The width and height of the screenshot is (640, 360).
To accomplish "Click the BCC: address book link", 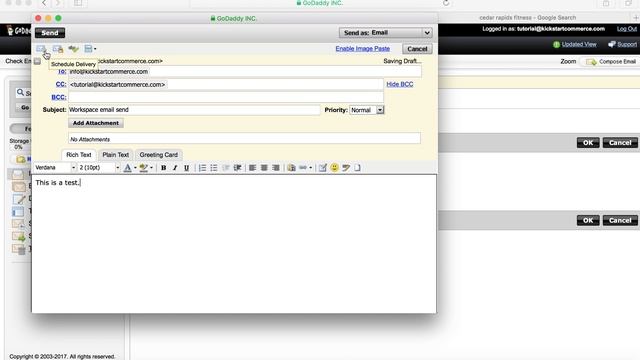I will pos(59,97).
